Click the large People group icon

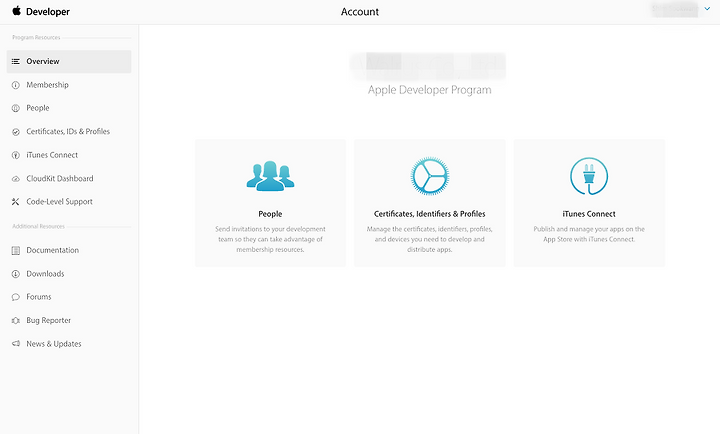click(270, 176)
